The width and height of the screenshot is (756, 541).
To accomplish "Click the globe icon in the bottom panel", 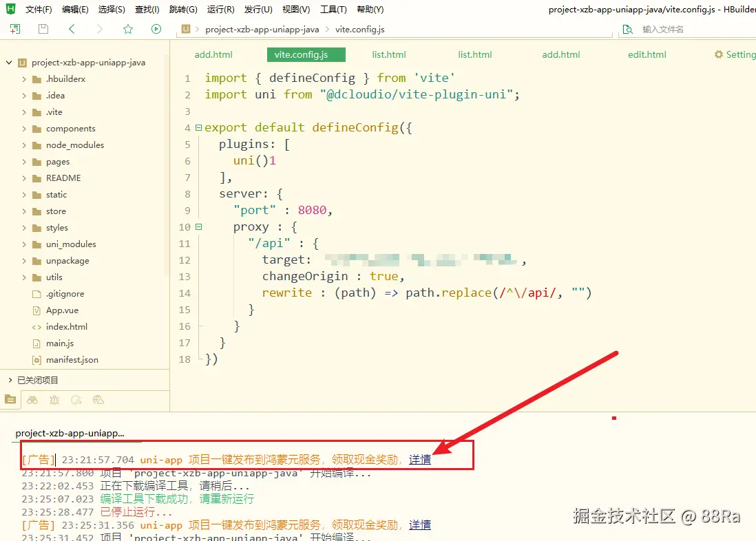I will pos(98,399).
